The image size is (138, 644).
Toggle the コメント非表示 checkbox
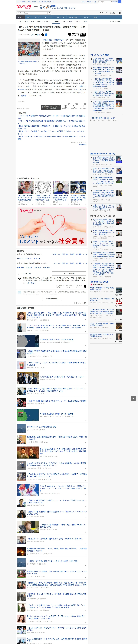tap(75, 303)
